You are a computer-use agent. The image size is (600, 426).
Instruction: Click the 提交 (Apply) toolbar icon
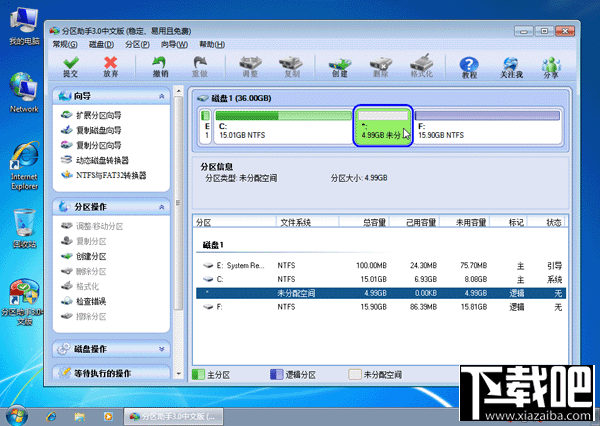tap(70, 66)
